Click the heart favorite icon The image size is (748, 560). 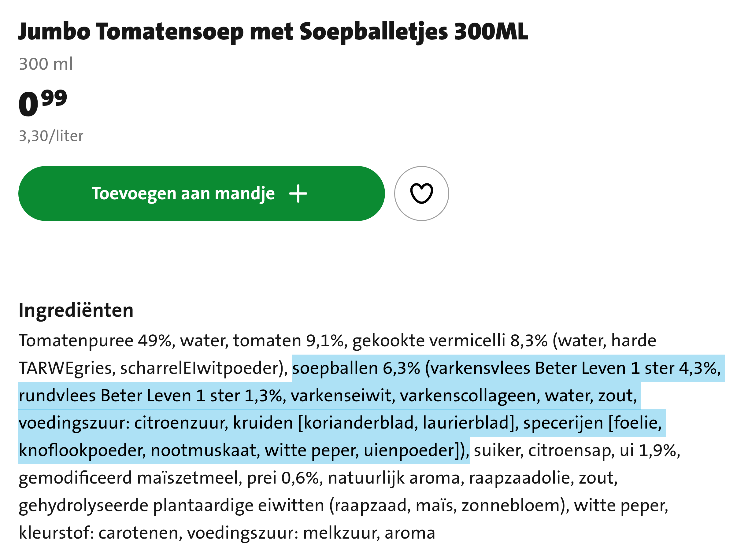(421, 193)
